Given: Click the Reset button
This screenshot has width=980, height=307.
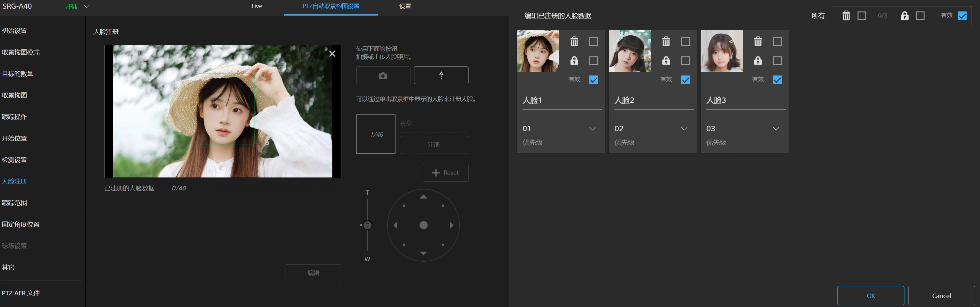Looking at the screenshot, I should 445,173.
